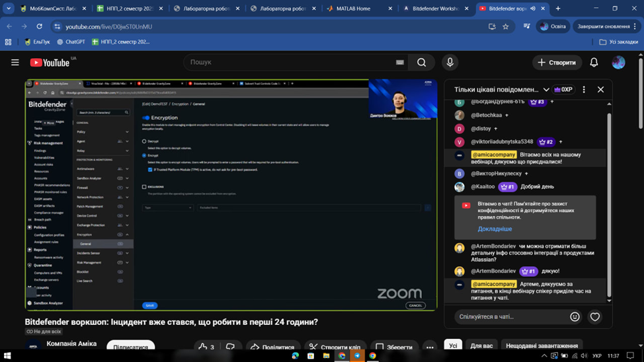Launch Microsoft Edge from the taskbar

296,355
